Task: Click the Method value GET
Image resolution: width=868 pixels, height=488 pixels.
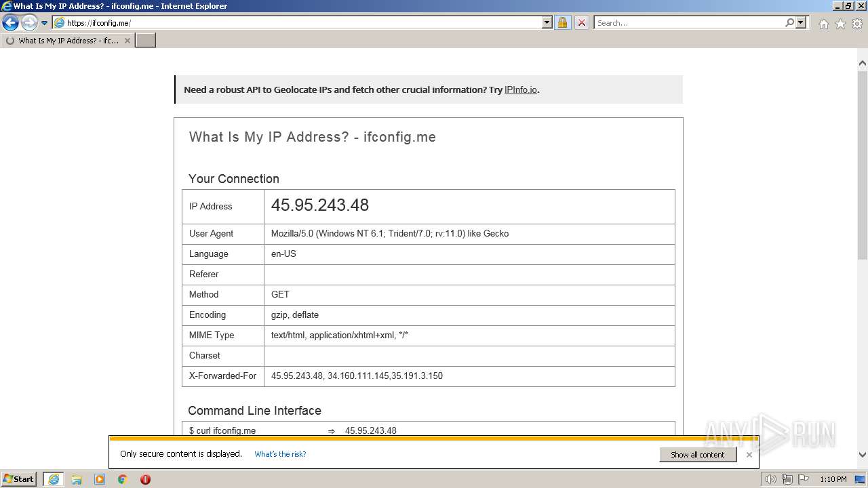Action: 280,295
